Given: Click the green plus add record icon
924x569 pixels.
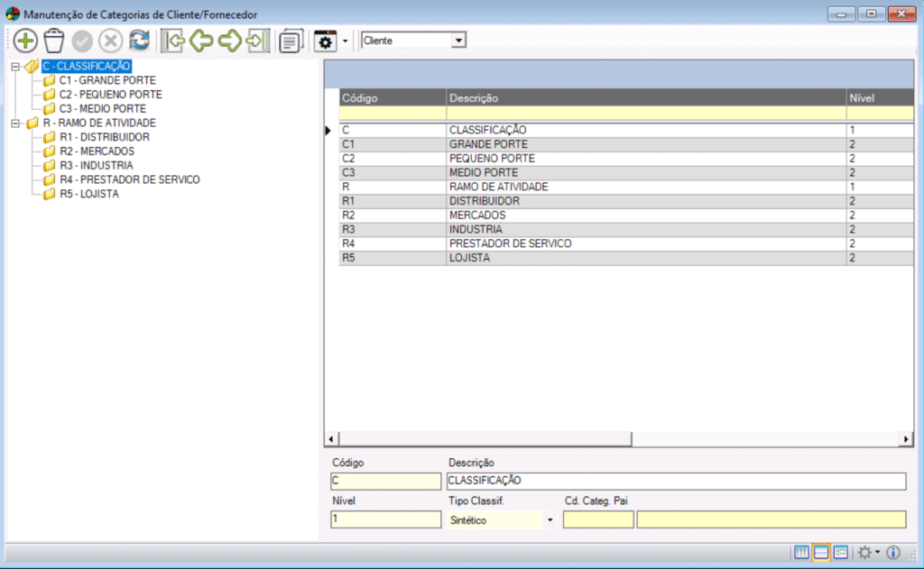Looking at the screenshot, I should (x=25, y=41).
